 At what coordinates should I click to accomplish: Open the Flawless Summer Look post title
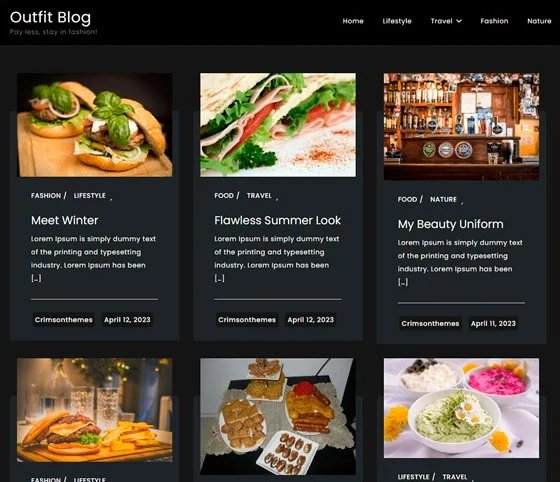[x=278, y=220]
